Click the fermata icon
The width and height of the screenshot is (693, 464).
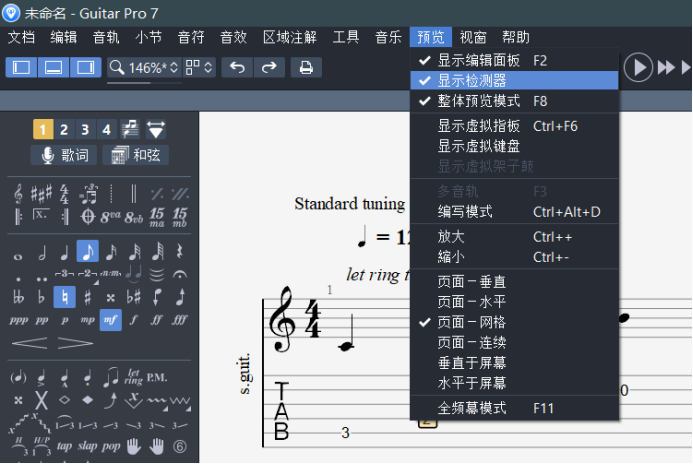(179, 275)
